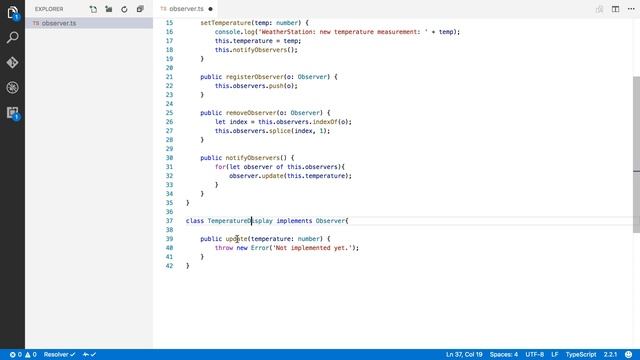Click Resolver status bar item
The width and height of the screenshot is (640, 360).
pos(59,355)
